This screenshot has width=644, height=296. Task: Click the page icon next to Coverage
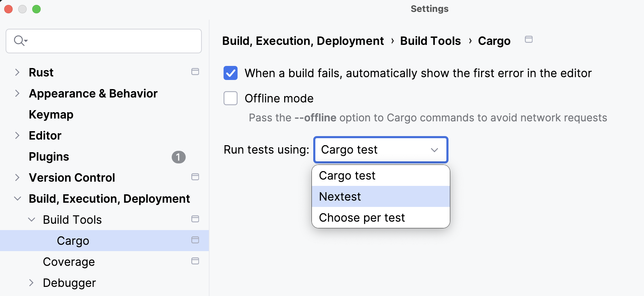point(195,261)
